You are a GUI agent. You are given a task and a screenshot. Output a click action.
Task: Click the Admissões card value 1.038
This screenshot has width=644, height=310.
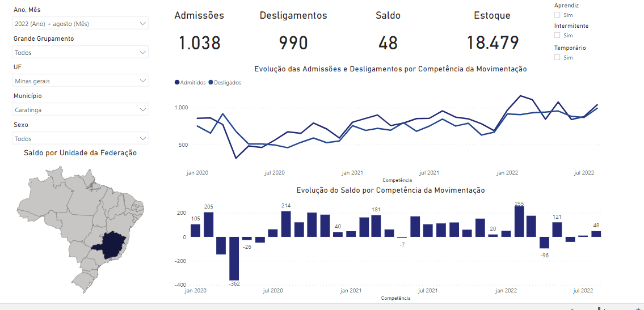(199, 43)
